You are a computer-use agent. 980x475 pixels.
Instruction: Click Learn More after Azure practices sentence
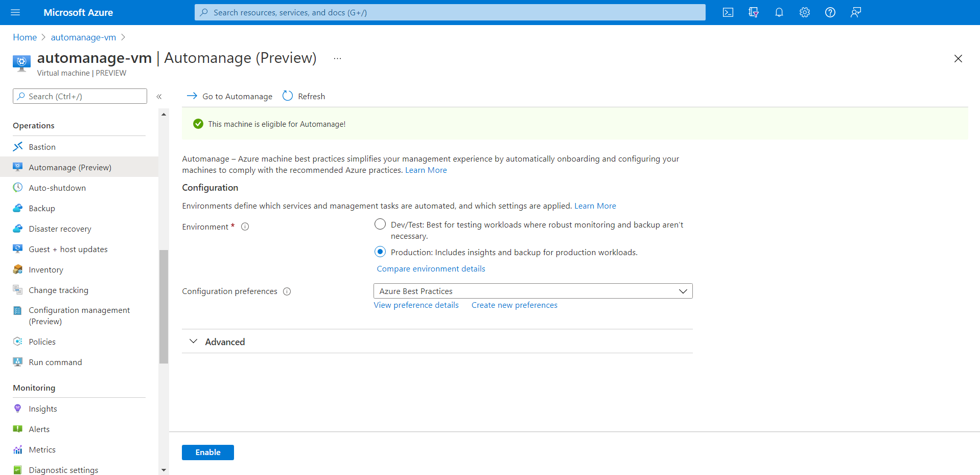(x=426, y=170)
